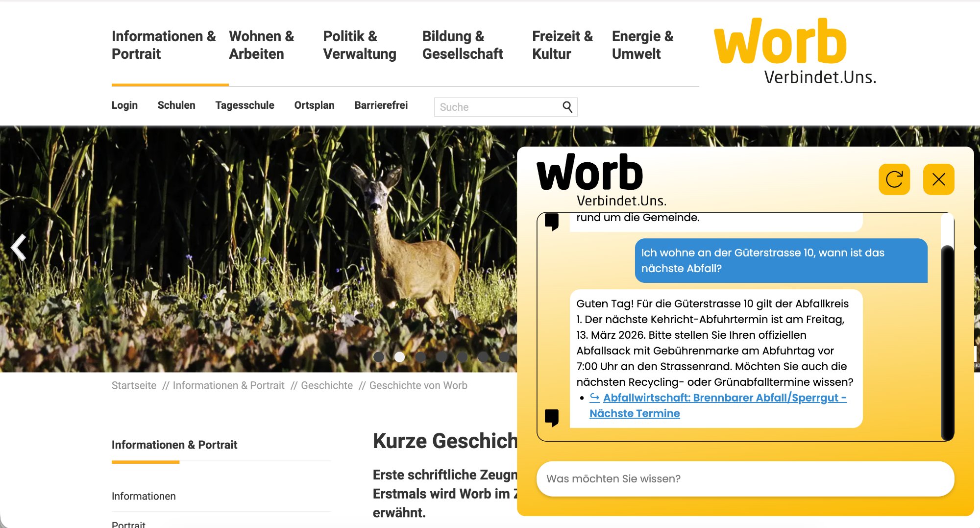Click the arrow icon before the Abfallwirtschaft link

[x=594, y=397]
